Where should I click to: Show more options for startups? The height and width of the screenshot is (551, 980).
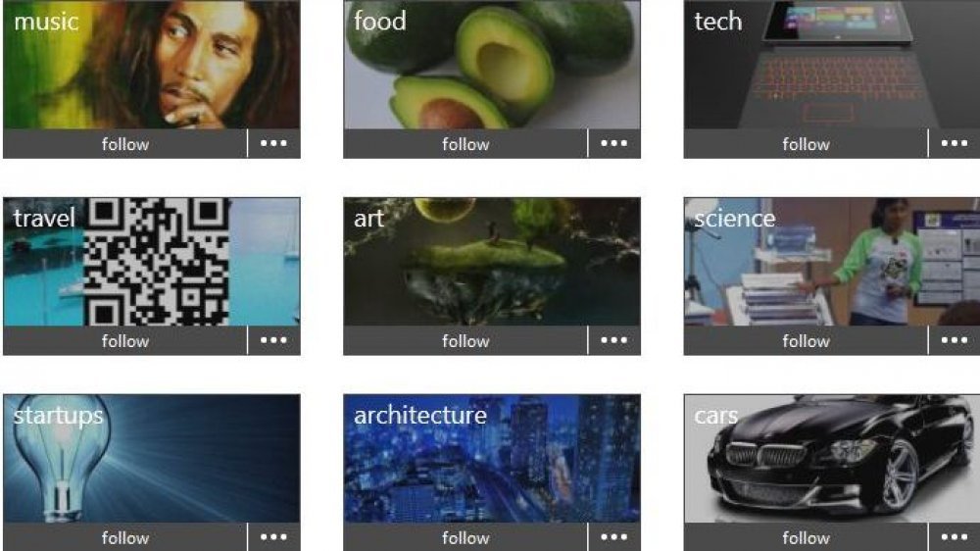273,537
